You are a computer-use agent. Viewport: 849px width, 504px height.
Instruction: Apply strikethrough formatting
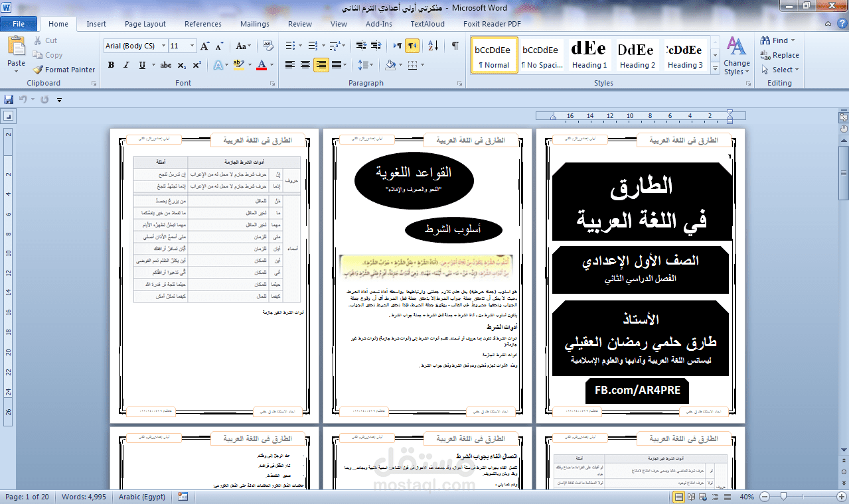tap(166, 65)
